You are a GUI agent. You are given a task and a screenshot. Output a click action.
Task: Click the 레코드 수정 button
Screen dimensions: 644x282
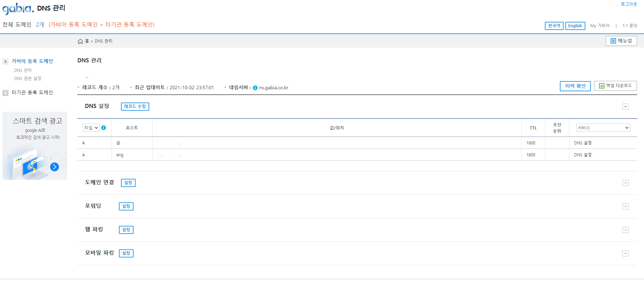click(135, 107)
